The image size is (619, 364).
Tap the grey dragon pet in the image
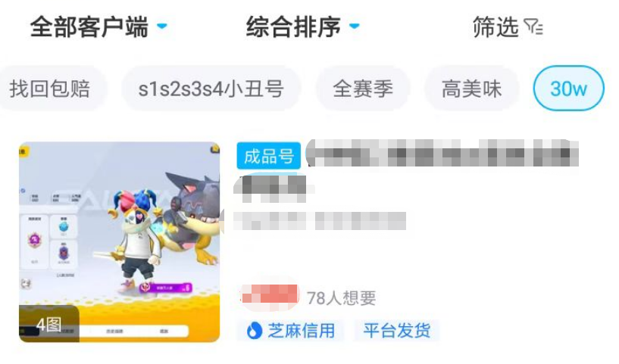tap(193, 217)
